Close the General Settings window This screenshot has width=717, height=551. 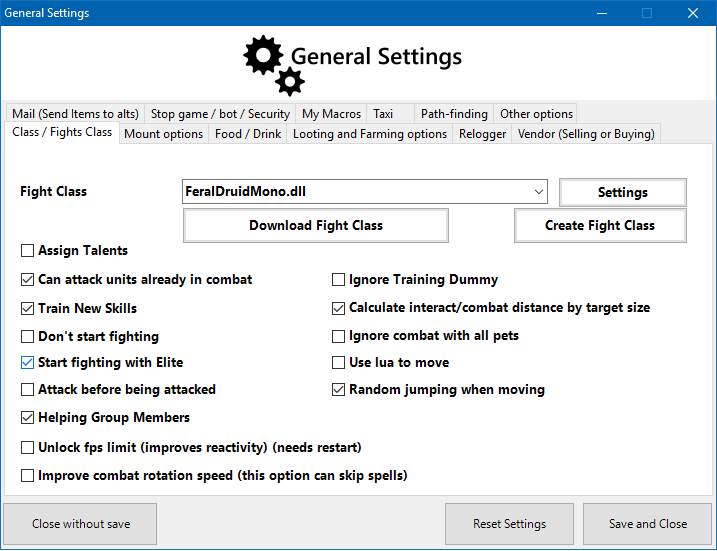[693, 13]
